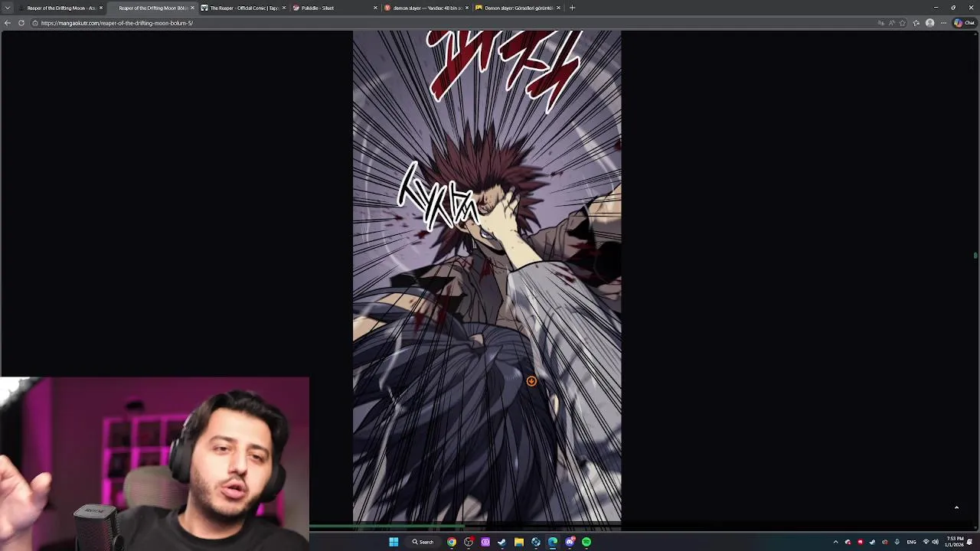Open the blue round app next to File Explorer
The image size is (980, 551).
coord(536,542)
